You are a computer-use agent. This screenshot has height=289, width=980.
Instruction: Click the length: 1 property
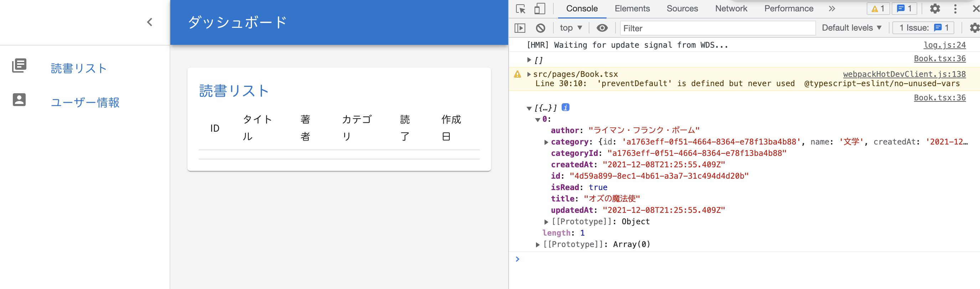[x=563, y=233]
